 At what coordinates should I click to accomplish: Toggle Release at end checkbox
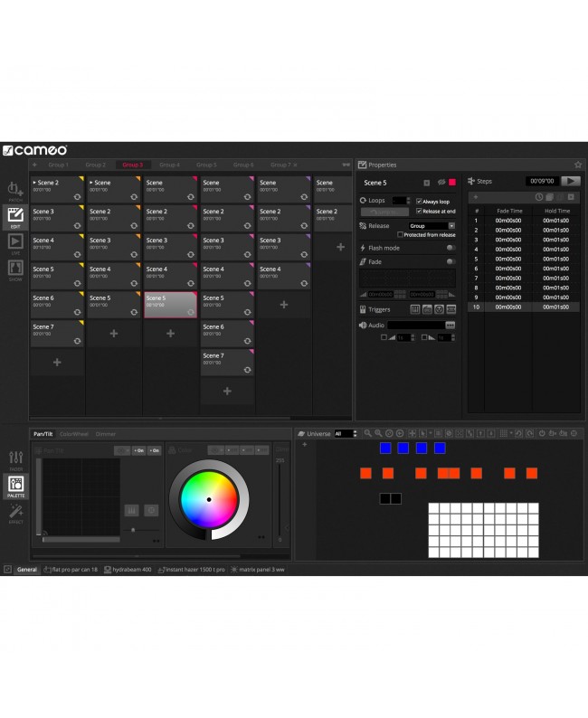coord(419,211)
